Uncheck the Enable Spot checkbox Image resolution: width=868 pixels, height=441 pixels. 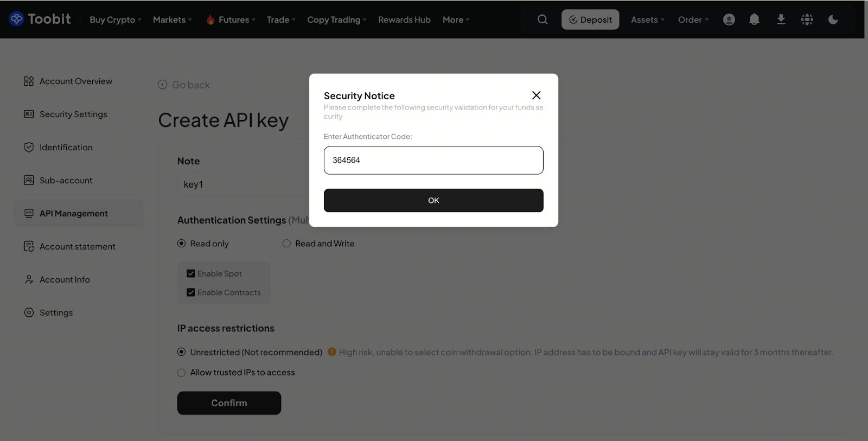[x=191, y=274]
